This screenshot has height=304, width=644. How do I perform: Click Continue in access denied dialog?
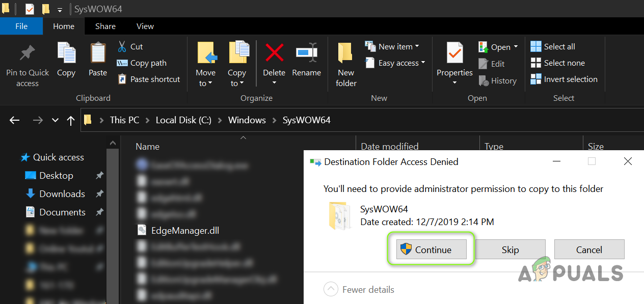click(x=432, y=250)
